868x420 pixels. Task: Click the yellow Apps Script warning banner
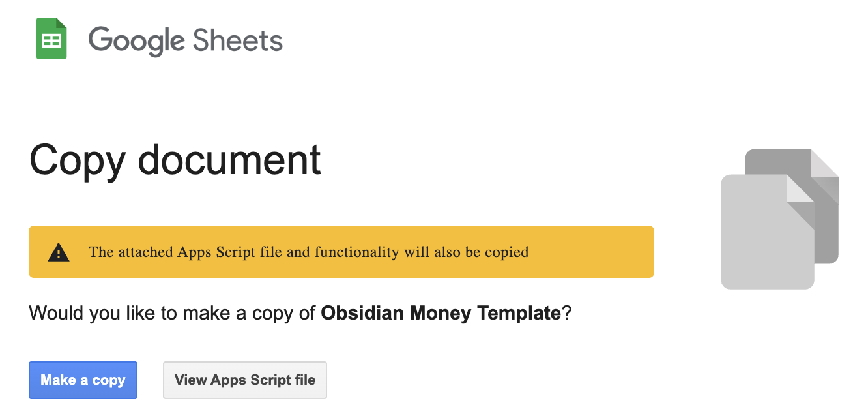(x=341, y=252)
